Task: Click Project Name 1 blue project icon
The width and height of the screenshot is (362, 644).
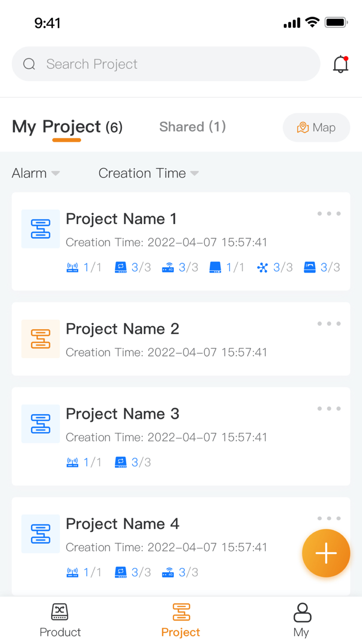Action: 40,229
